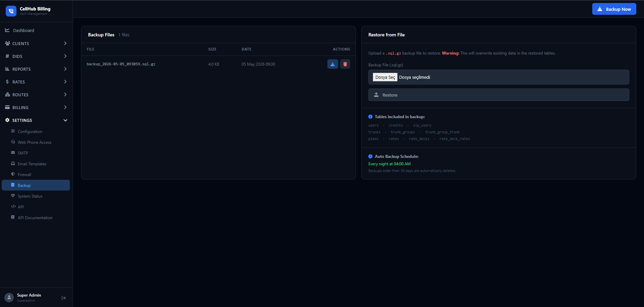This screenshot has width=644, height=307.
Task: Click the SMTP envelope icon
Action: (x=13, y=153)
